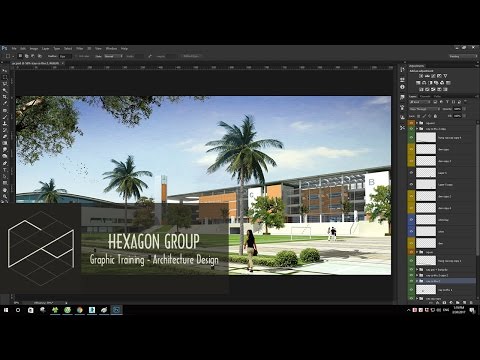The image size is (480, 360).
Task: Open the layer Kind filter dropdown
Action: click(x=421, y=102)
